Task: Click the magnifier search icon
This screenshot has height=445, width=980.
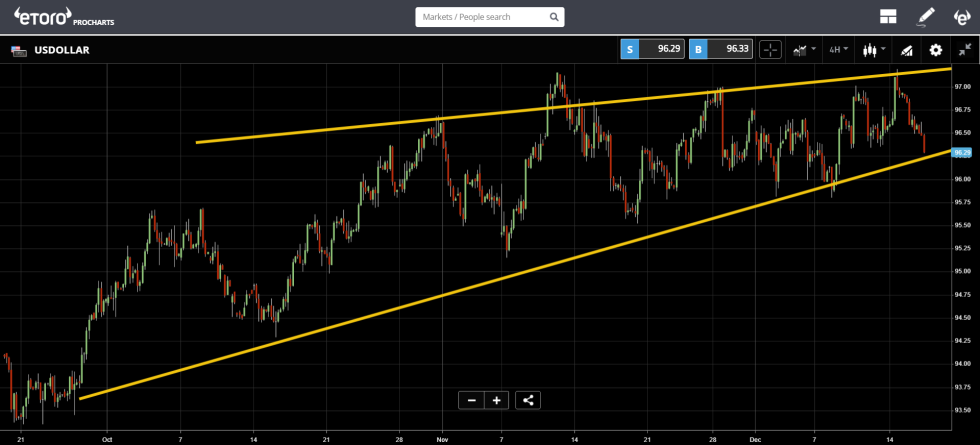Action: coord(554,17)
